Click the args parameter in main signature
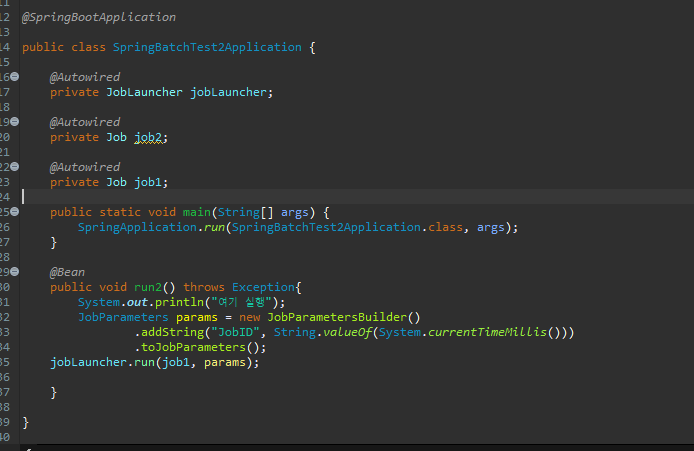 click(x=295, y=213)
